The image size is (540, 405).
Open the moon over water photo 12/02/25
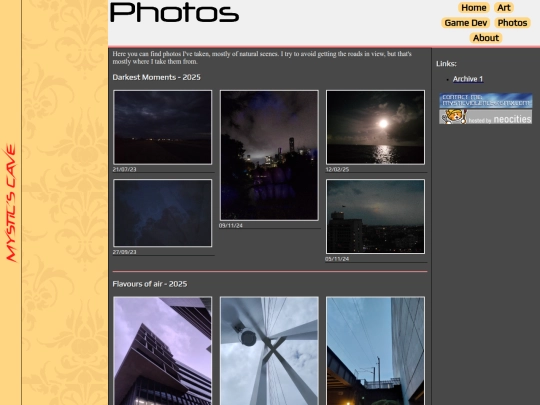pyautogui.click(x=375, y=127)
